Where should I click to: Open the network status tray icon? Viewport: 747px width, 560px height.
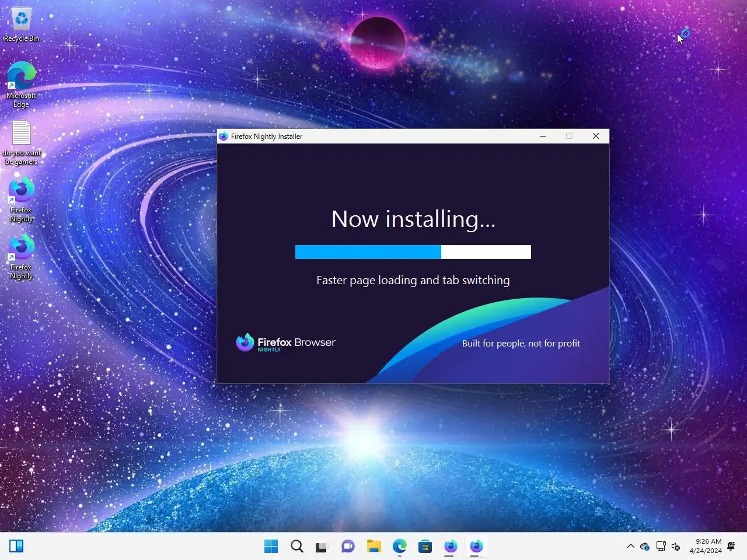[661, 547]
